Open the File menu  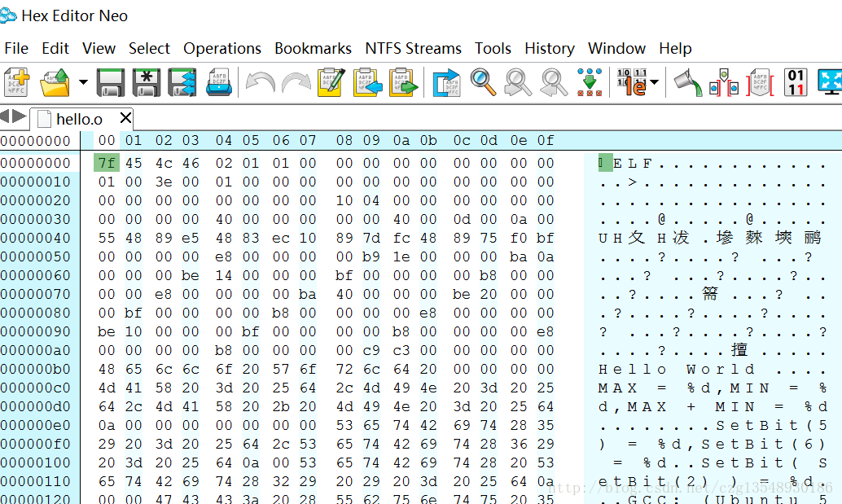click(16, 48)
